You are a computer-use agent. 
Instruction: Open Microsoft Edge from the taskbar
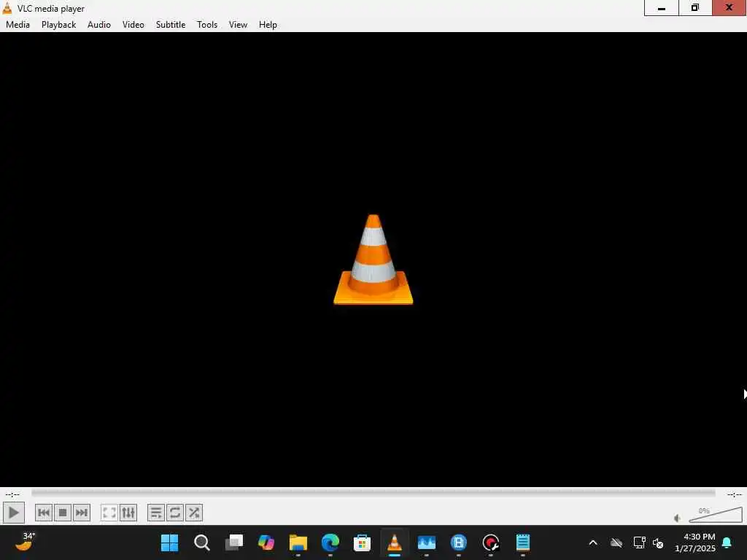click(330, 542)
